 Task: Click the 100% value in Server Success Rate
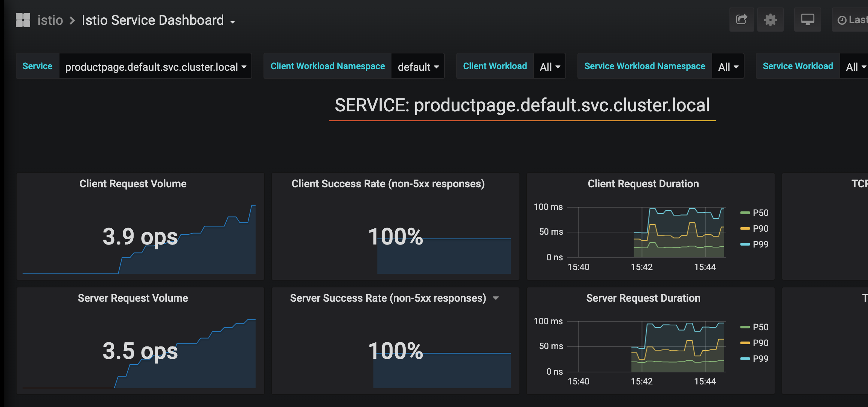[x=396, y=351]
